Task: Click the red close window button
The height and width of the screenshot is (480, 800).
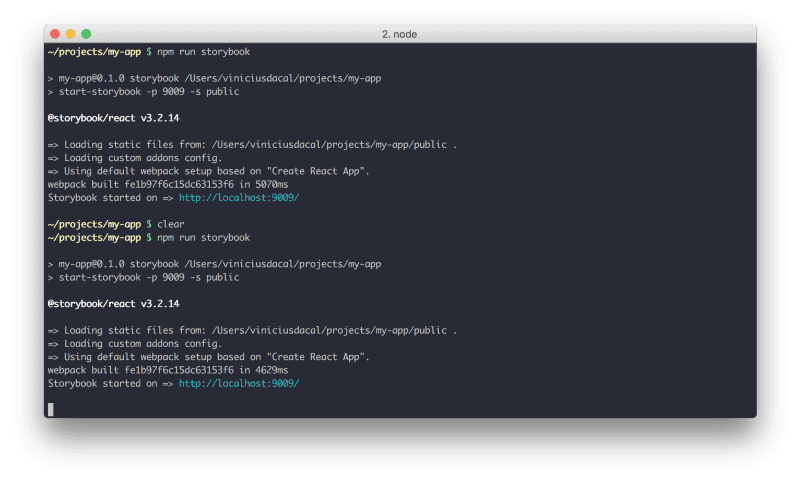Action: (56, 34)
